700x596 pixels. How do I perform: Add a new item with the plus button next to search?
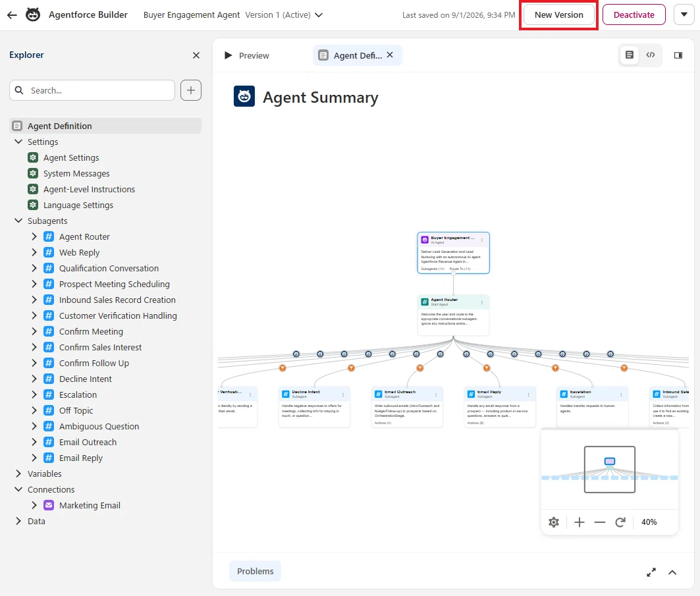[190, 90]
